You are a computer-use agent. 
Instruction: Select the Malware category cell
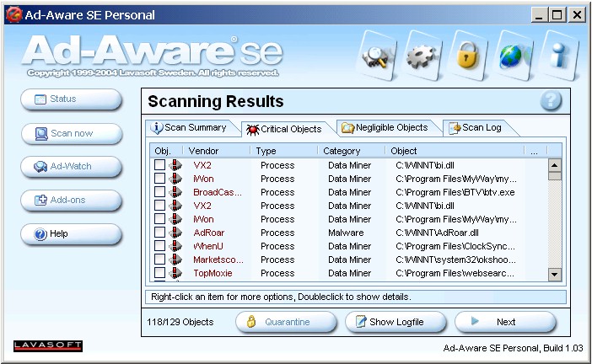pos(346,233)
